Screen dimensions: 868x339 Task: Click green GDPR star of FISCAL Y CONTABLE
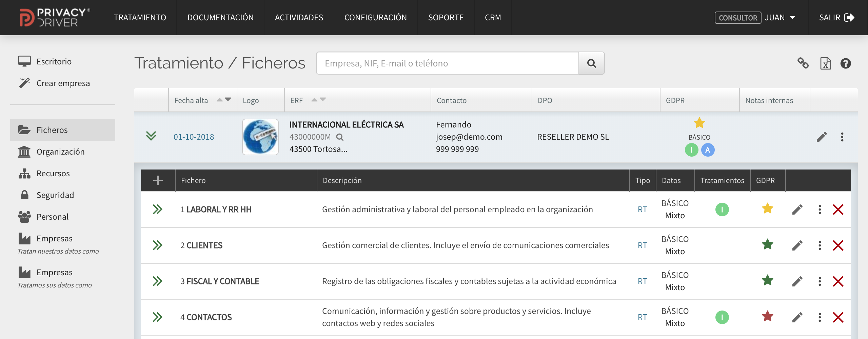tap(767, 280)
